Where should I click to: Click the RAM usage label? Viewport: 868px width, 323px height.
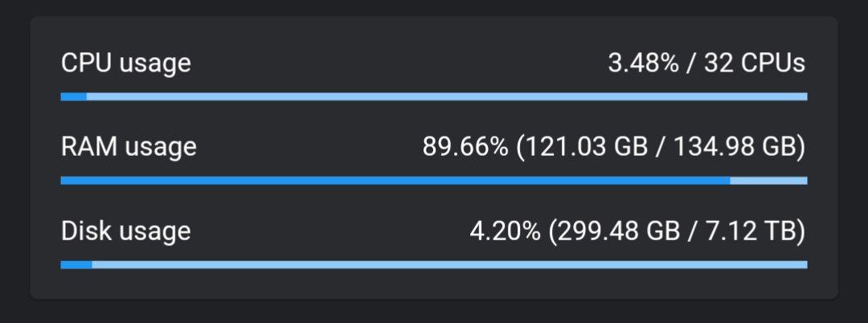(129, 148)
